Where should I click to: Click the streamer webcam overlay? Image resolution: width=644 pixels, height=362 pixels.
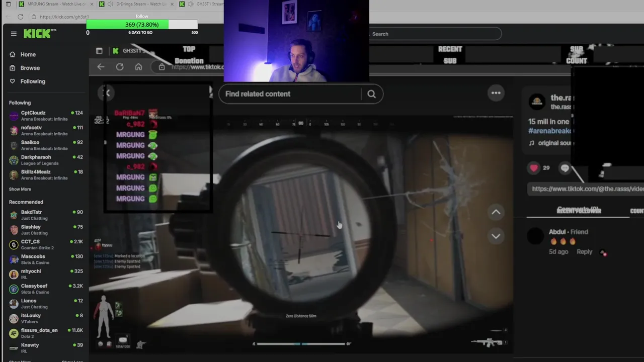[x=296, y=41]
